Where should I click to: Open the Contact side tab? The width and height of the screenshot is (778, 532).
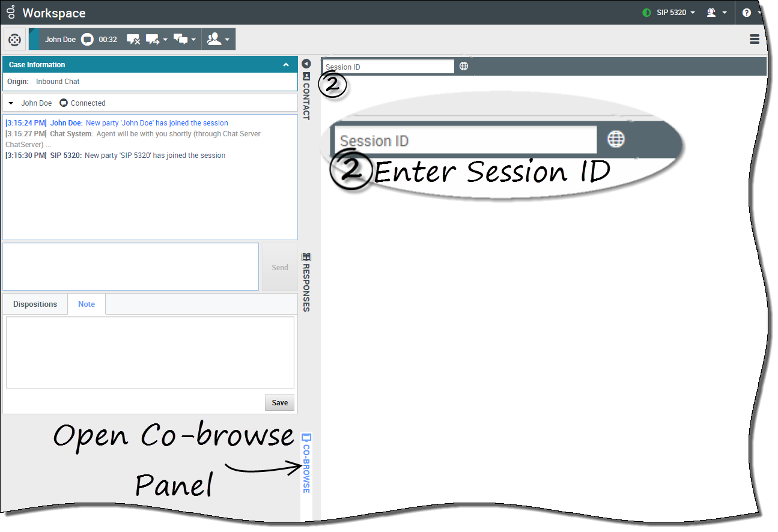click(x=306, y=96)
